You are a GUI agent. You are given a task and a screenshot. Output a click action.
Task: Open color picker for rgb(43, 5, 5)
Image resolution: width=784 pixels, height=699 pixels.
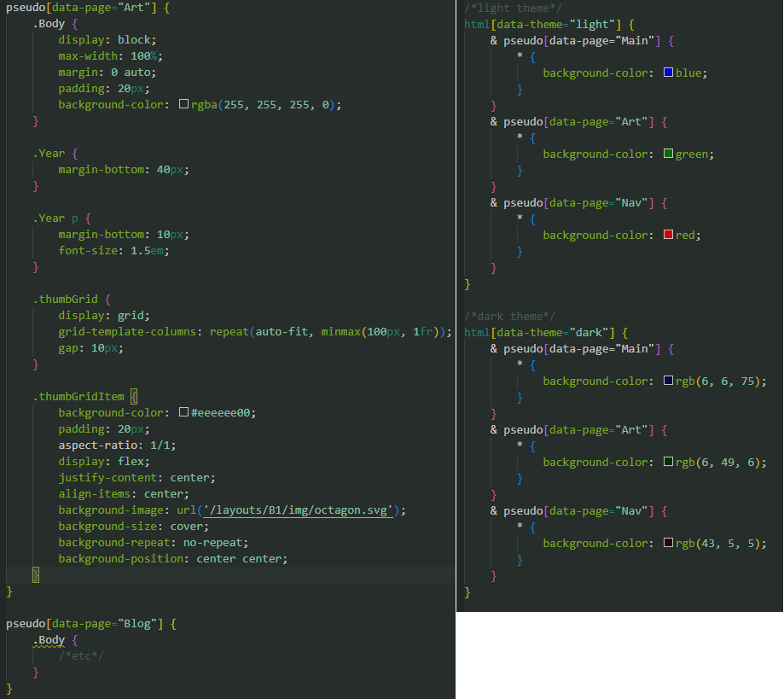coord(668,543)
